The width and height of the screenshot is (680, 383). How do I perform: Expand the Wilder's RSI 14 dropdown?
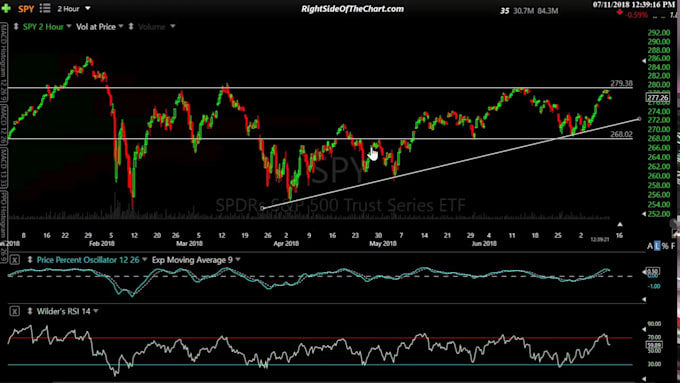click(x=96, y=311)
